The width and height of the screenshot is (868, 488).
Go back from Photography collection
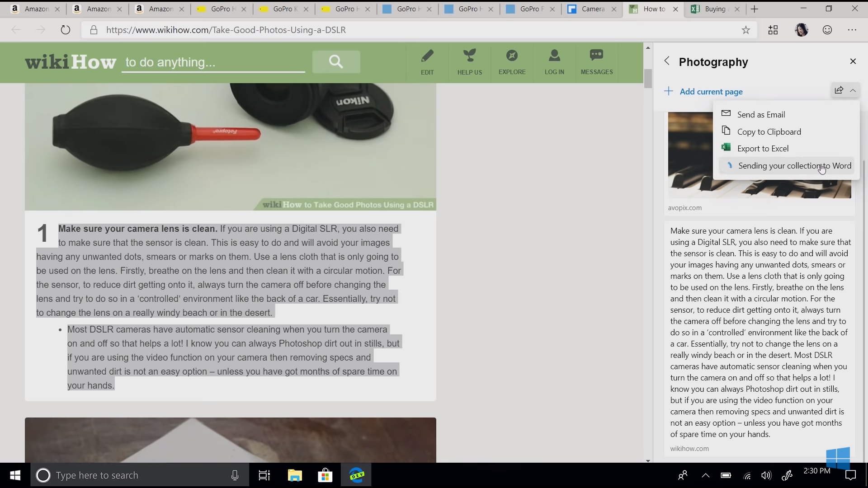(x=667, y=61)
